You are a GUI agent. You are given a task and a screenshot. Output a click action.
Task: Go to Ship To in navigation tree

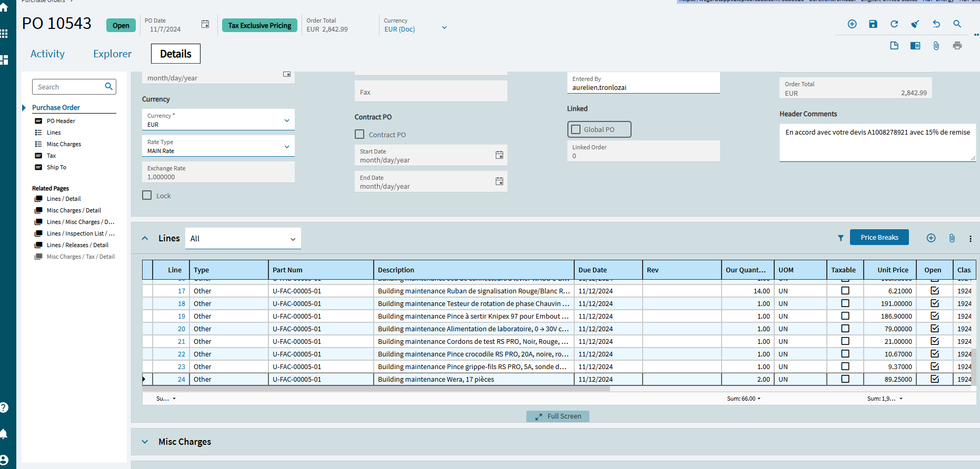click(56, 167)
